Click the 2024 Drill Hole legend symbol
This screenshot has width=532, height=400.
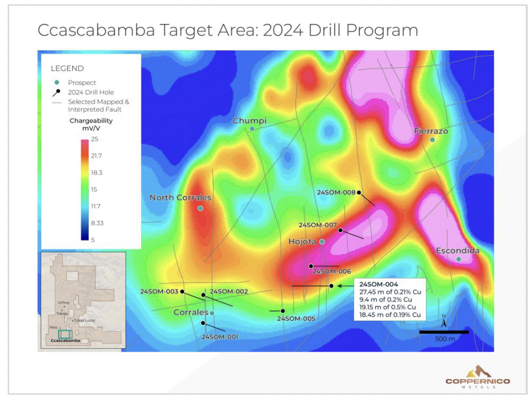(x=57, y=92)
